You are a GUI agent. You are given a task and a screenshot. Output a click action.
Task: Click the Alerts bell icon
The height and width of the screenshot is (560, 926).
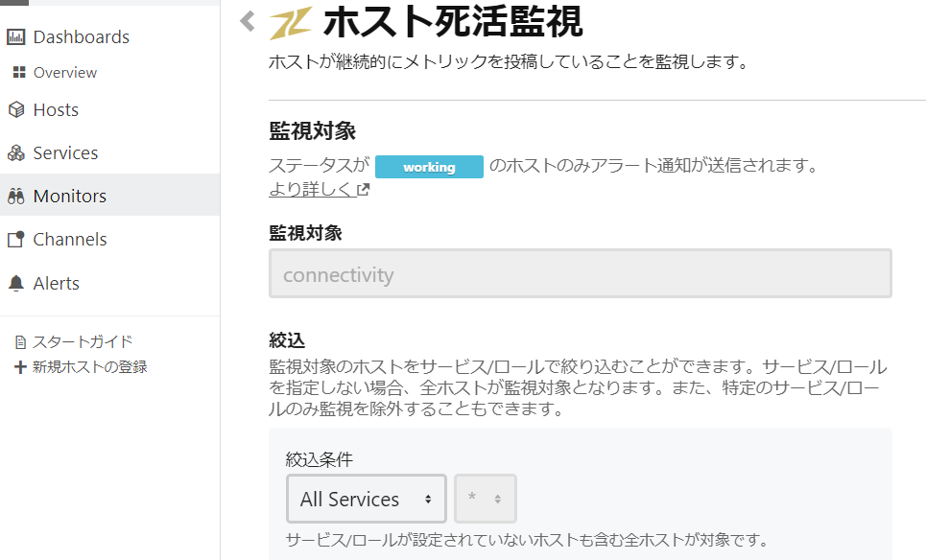(x=16, y=283)
